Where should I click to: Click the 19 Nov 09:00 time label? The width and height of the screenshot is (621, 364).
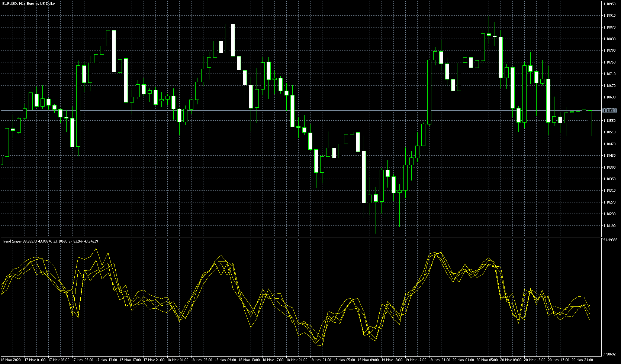[x=368, y=360]
